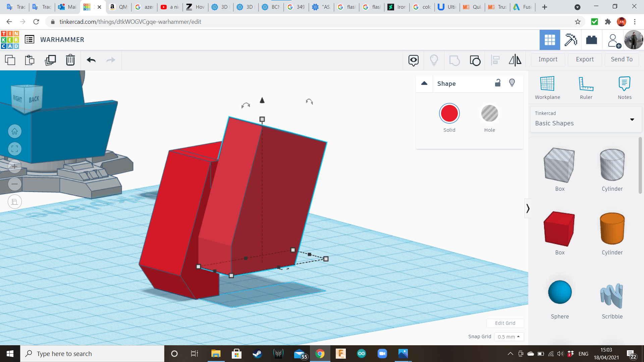Viewport: 644px width, 362px height.
Task: Open the Snap Grid 0.5 mm dropdown
Action: pos(508,337)
